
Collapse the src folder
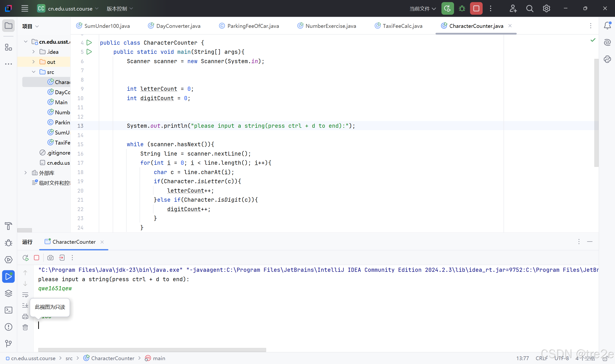pos(34,72)
